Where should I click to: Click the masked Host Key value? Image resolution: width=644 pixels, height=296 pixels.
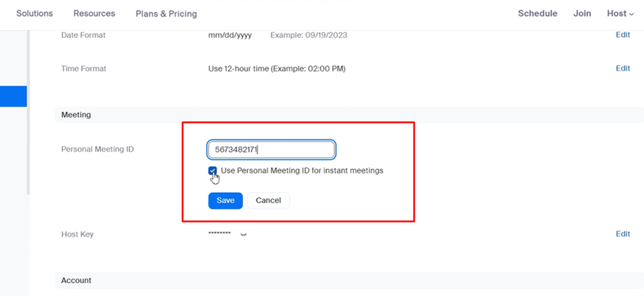pos(219,234)
